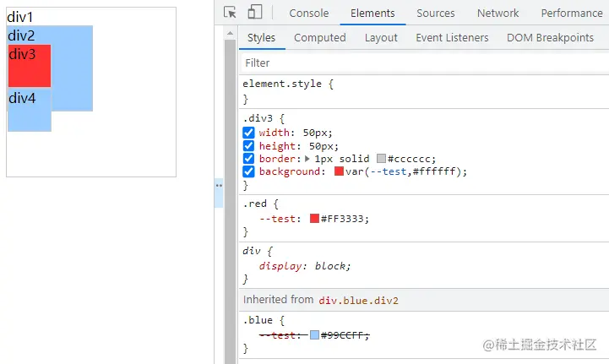Switch to the Elements tab
The image size is (609, 364).
[x=372, y=13]
